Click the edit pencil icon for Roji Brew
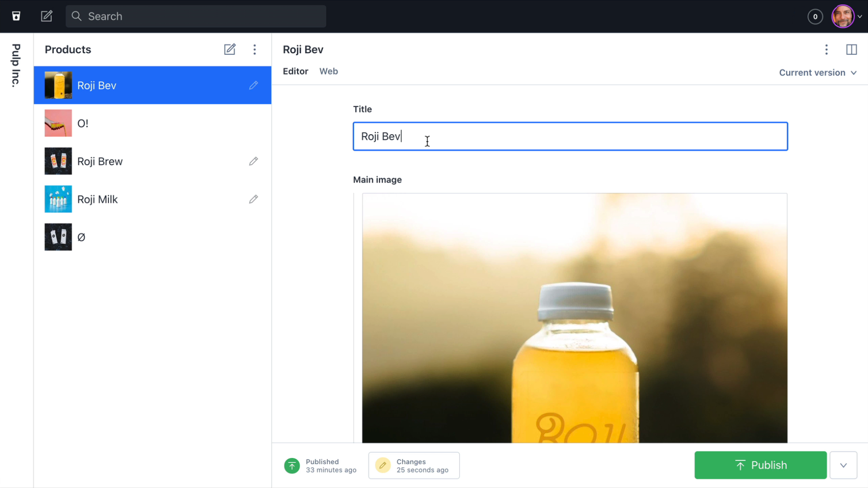 [253, 161]
